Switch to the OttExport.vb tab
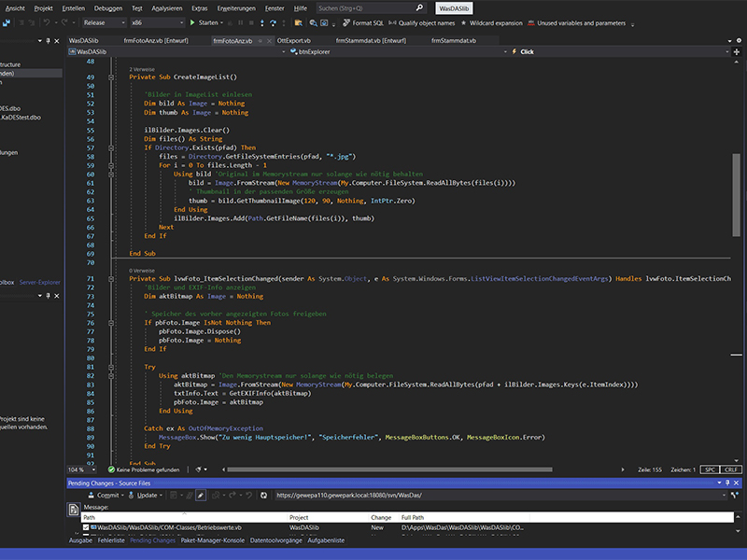The image size is (747, 560). 294,41
